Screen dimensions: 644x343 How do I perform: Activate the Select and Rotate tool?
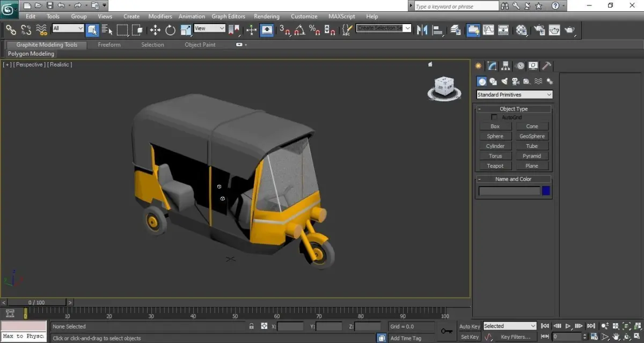(171, 30)
